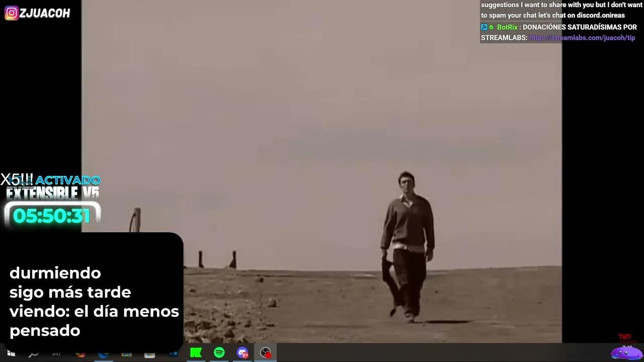Click the 05:50:31 countdown timer
Screen dimensions: 644x362
(x=52, y=216)
